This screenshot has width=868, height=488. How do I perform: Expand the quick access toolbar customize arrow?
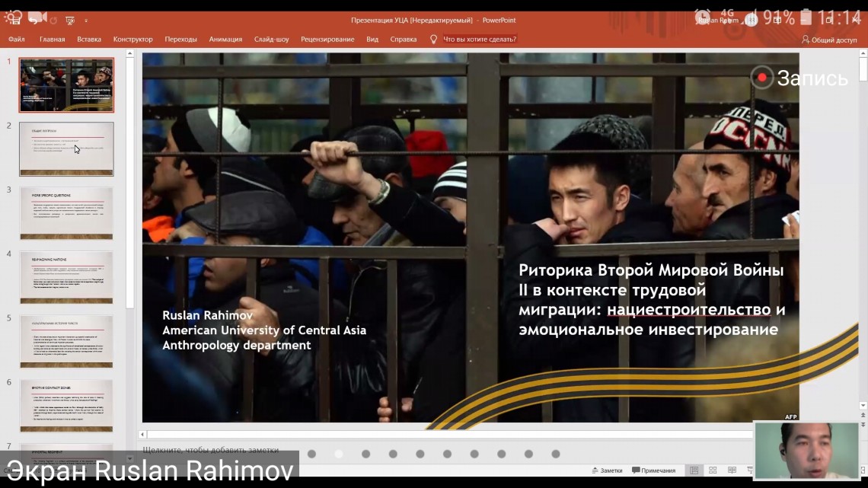pos(86,21)
